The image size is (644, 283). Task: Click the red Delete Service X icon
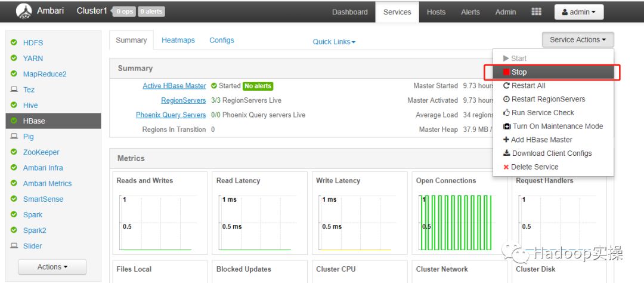506,167
